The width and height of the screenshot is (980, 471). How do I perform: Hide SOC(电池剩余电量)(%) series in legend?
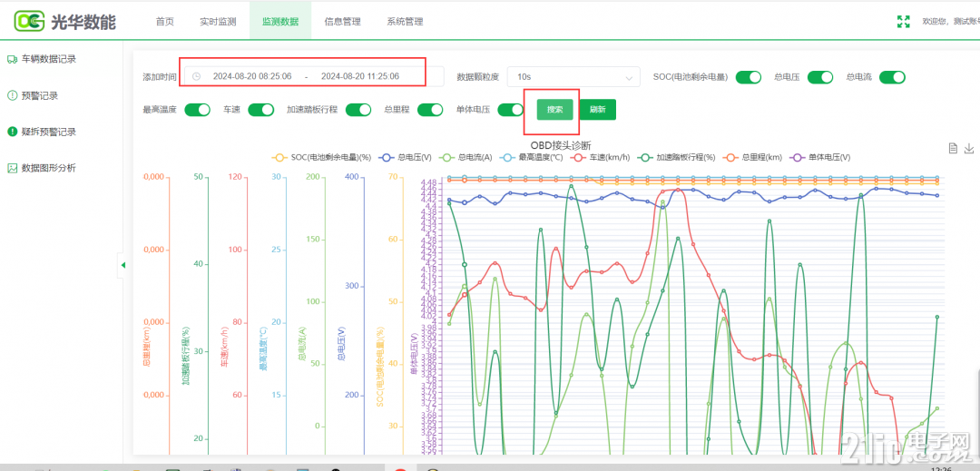click(x=322, y=157)
